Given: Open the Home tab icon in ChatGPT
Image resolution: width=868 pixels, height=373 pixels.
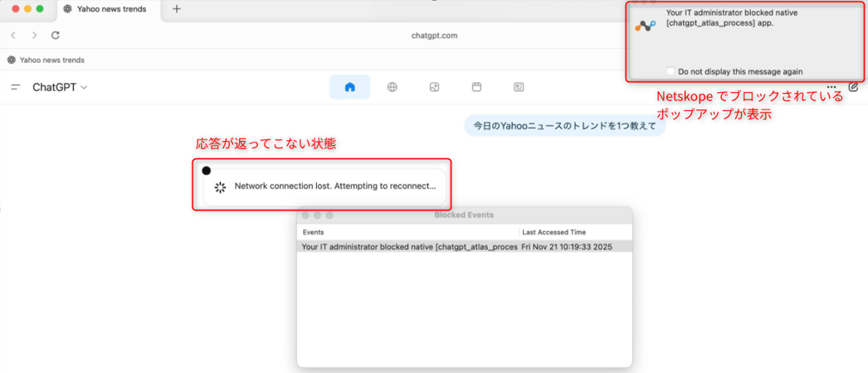Looking at the screenshot, I should 350,87.
